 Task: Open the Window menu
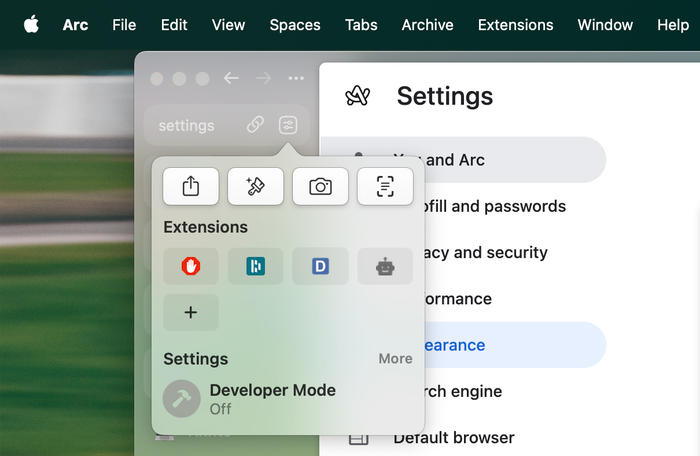coord(605,25)
